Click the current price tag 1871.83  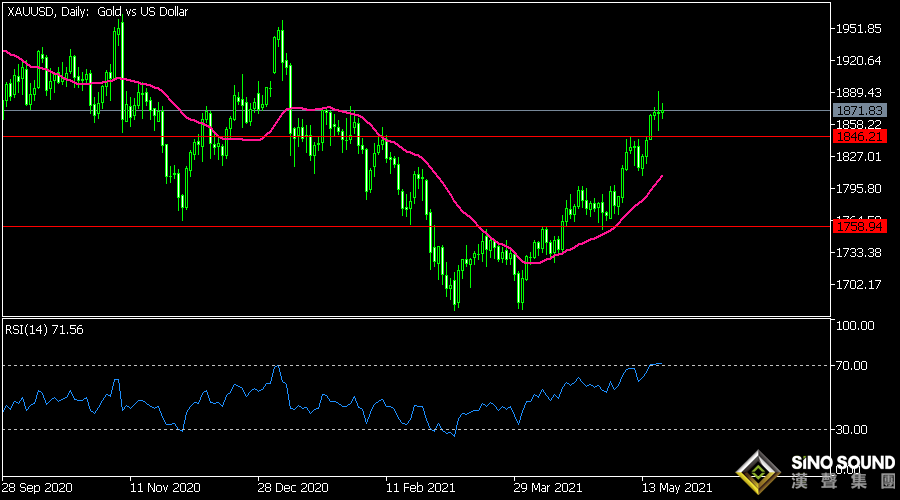(x=859, y=110)
